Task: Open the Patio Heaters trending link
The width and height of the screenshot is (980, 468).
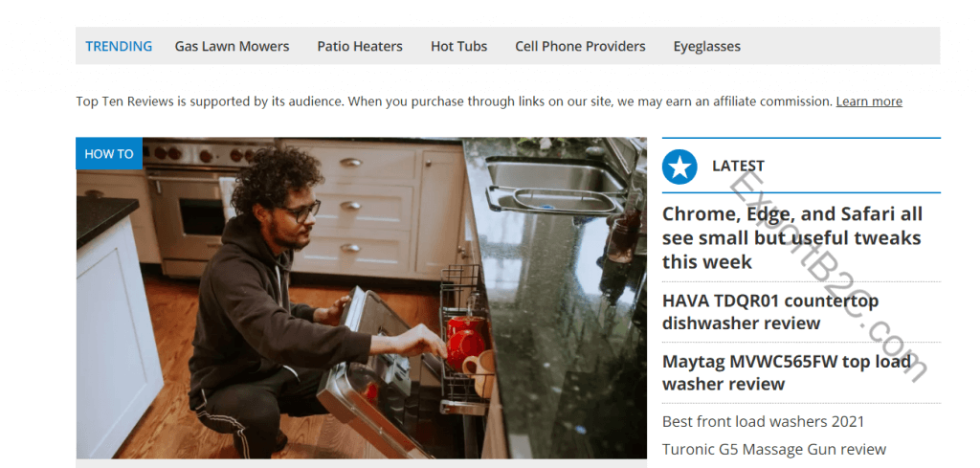Action: point(360,46)
